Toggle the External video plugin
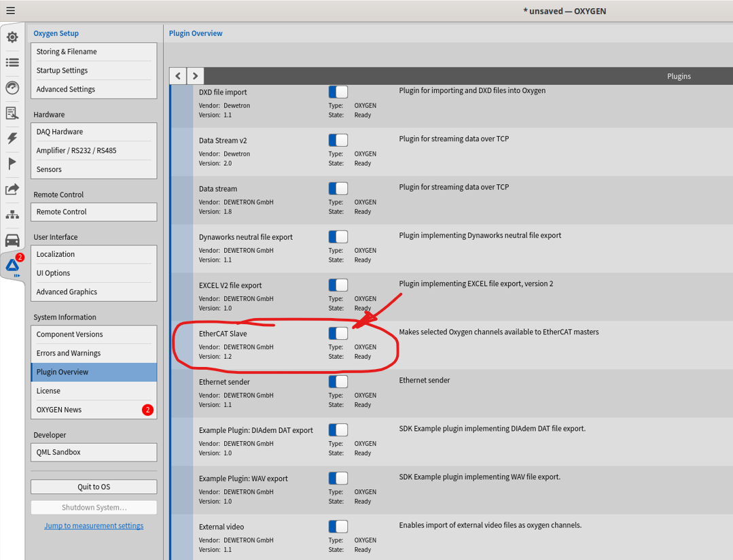Image resolution: width=733 pixels, height=560 pixels. (x=338, y=526)
